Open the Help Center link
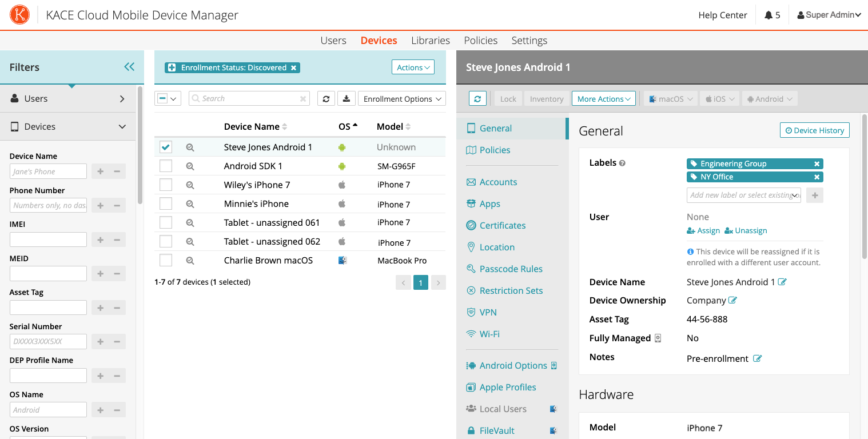The width and height of the screenshot is (868, 439). (x=723, y=15)
